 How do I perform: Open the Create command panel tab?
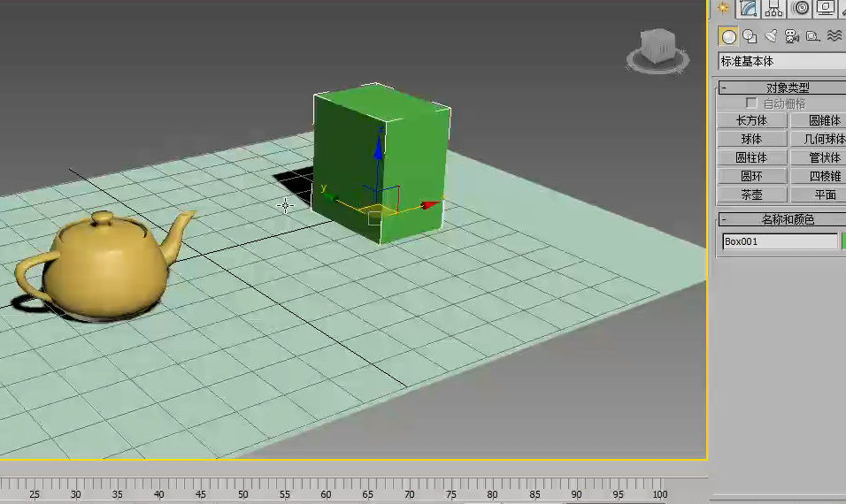pos(723,8)
